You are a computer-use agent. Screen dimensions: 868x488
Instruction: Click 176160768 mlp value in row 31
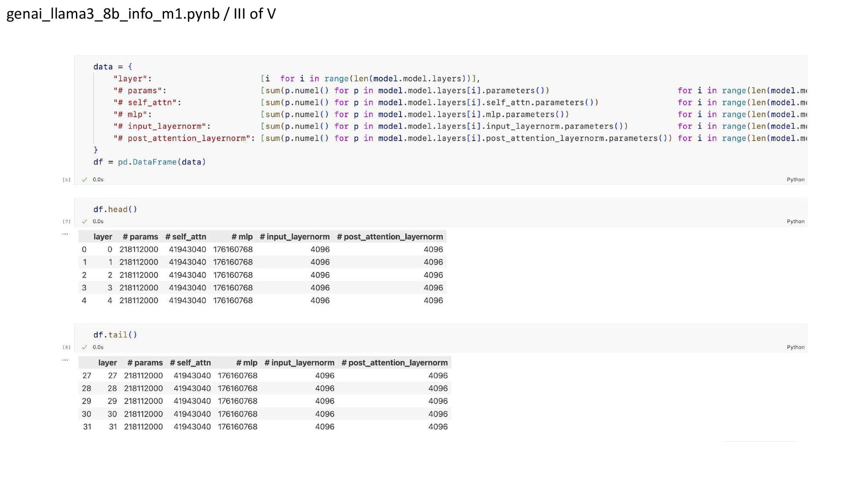(x=238, y=427)
